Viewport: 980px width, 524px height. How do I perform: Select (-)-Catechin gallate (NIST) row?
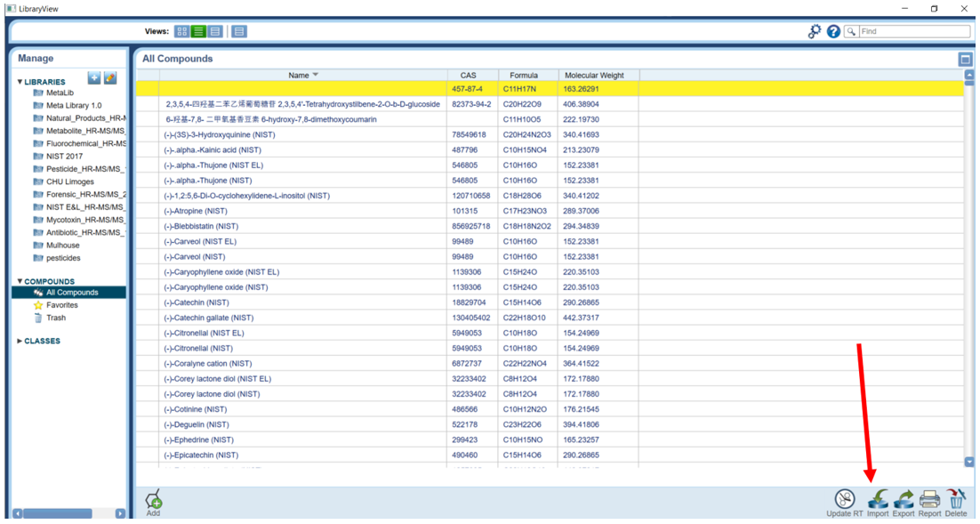(x=550, y=318)
